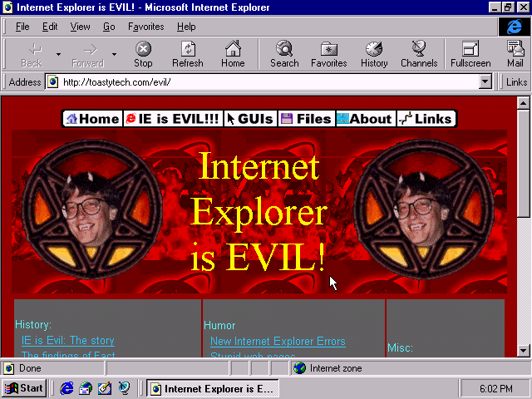Follow 'New Internet Explorer Errors' link
This screenshot has height=399, width=532.
pos(278,341)
